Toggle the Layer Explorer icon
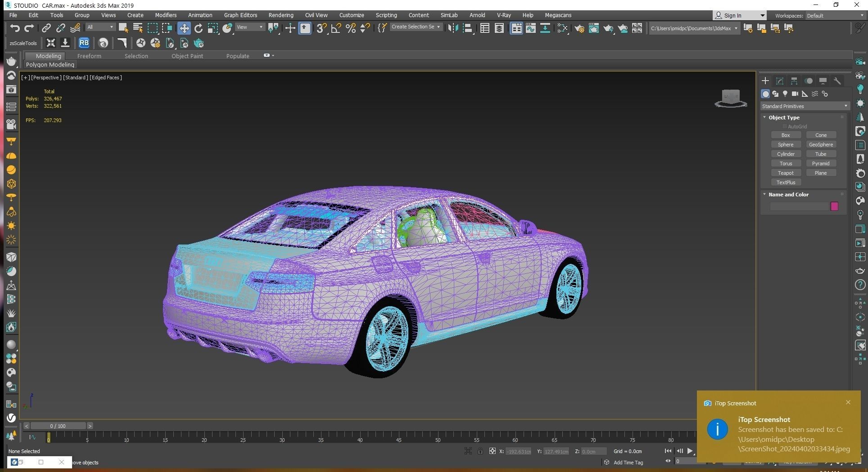868x472 pixels. coord(499,28)
